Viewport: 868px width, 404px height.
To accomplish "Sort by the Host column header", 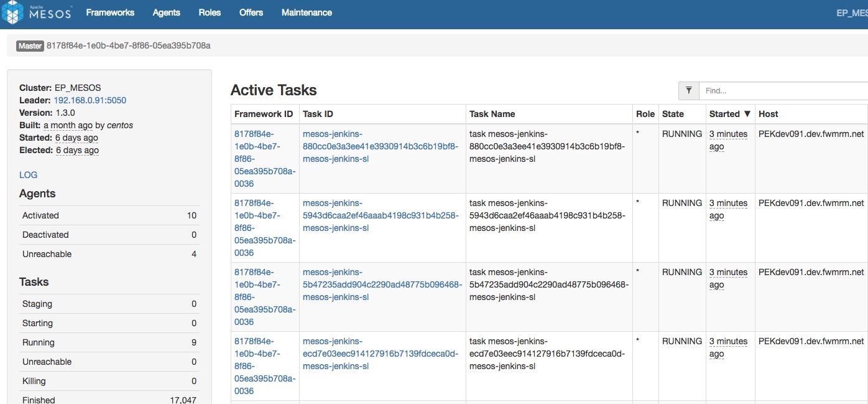I will [x=768, y=114].
